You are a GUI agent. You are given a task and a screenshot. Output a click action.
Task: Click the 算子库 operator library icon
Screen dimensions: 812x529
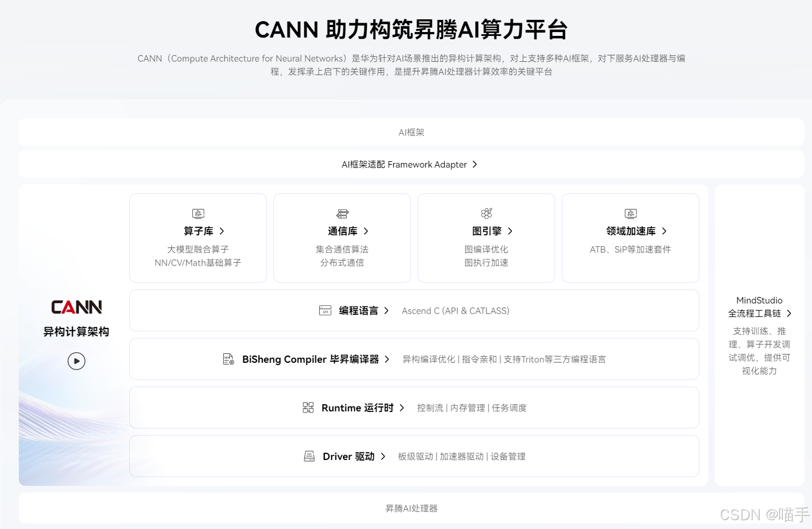(x=198, y=214)
